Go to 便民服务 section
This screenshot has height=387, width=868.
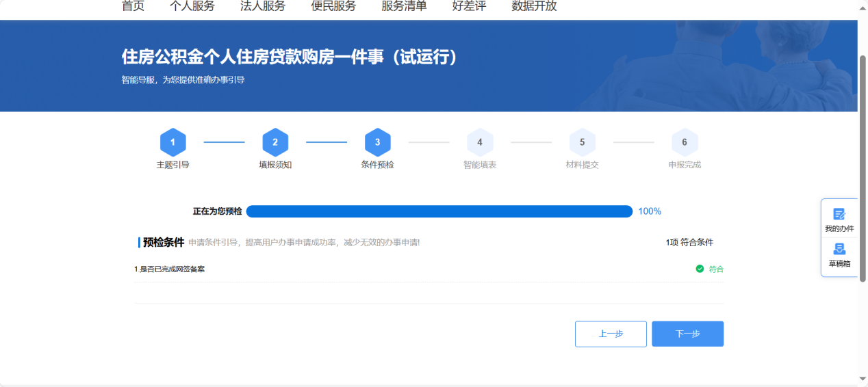[x=333, y=6]
